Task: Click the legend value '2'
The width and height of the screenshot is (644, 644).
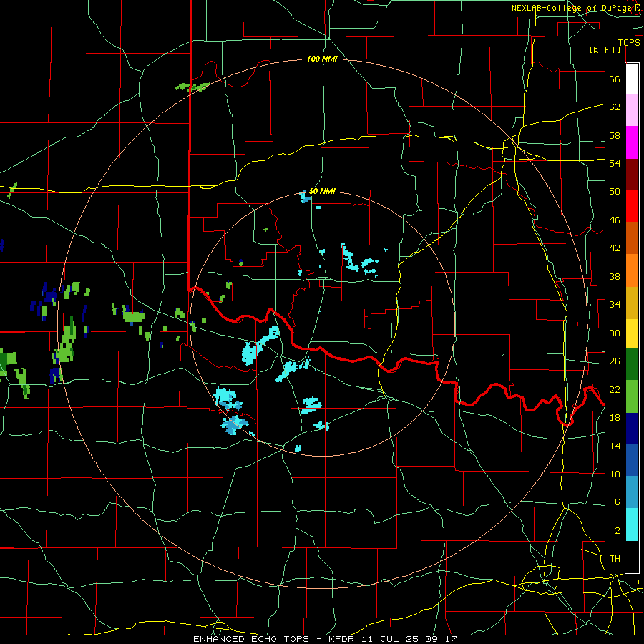Action: click(x=617, y=530)
